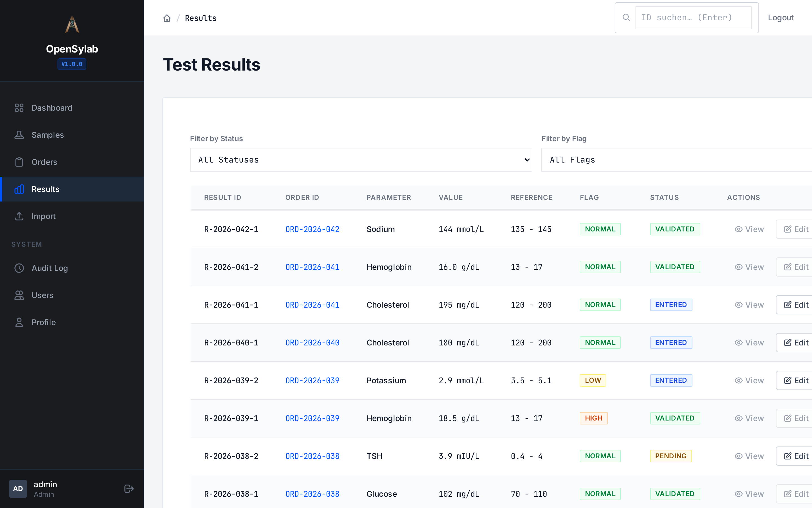812x508 pixels.
Task: Click the sidebar logout icon beside admin
Action: [129, 489]
